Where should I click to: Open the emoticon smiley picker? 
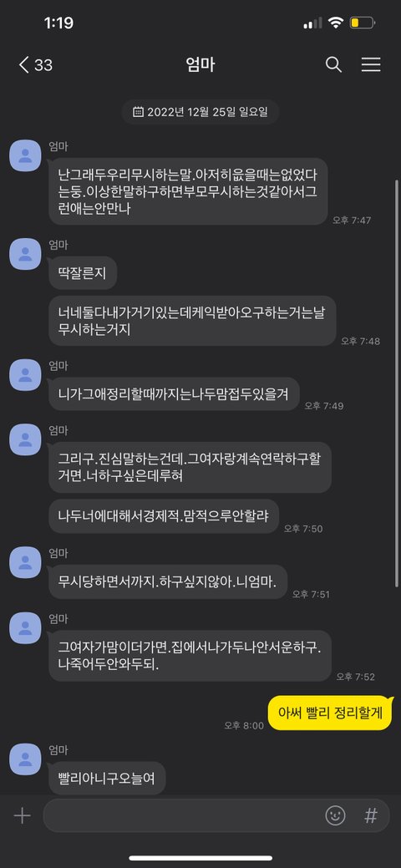(335, 815)
